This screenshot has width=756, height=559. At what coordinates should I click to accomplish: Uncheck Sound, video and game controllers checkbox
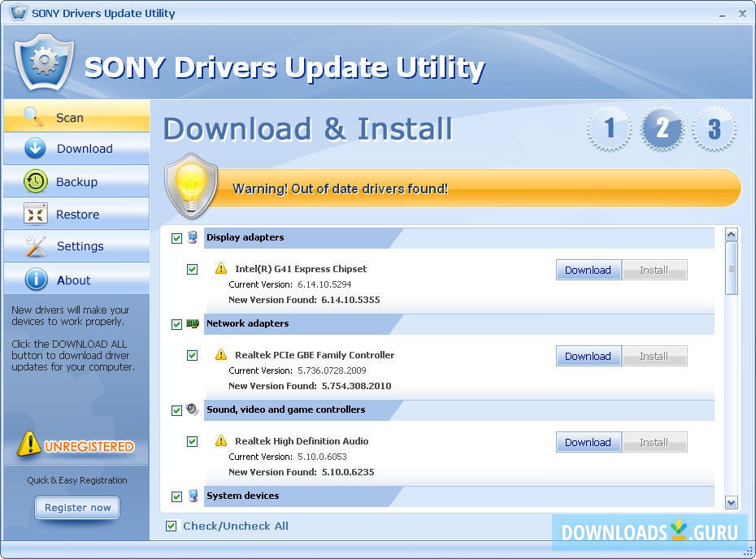coord(176,410)
